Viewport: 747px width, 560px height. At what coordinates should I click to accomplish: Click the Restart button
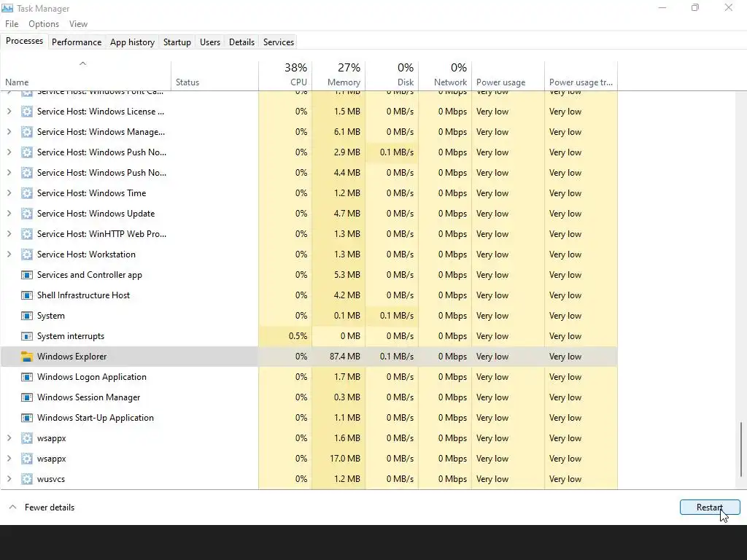click(x=710, y=507)
